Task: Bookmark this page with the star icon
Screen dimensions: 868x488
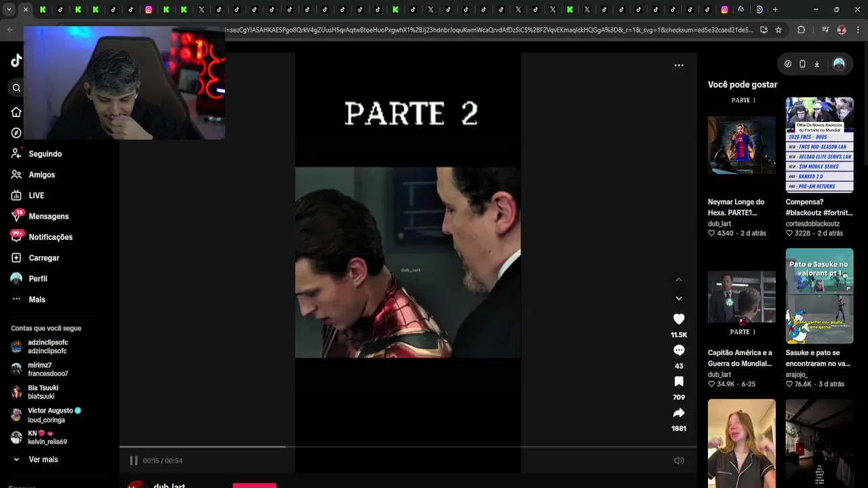Action: point(778,30)
